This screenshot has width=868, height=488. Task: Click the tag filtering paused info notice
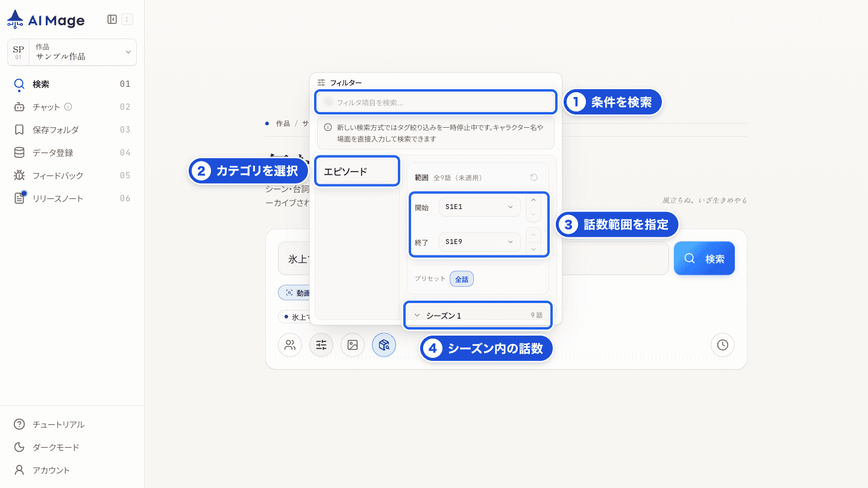(x=435, y=133)
